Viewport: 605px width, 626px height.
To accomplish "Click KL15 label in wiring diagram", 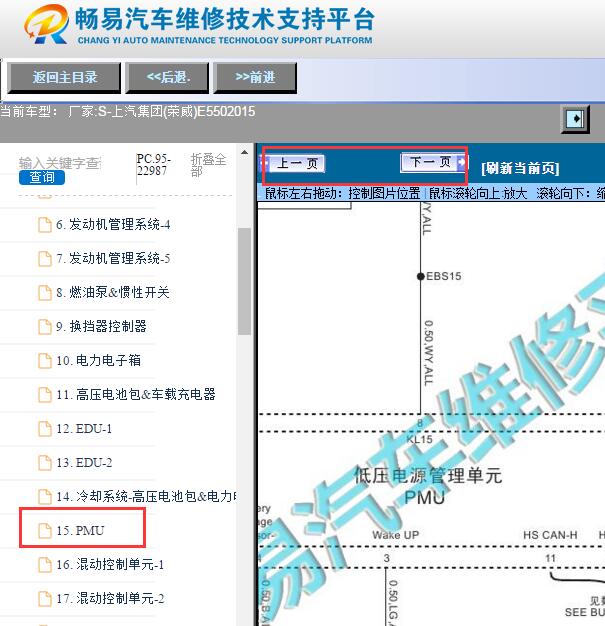I will pyautogui.click(x=419, y=440).
